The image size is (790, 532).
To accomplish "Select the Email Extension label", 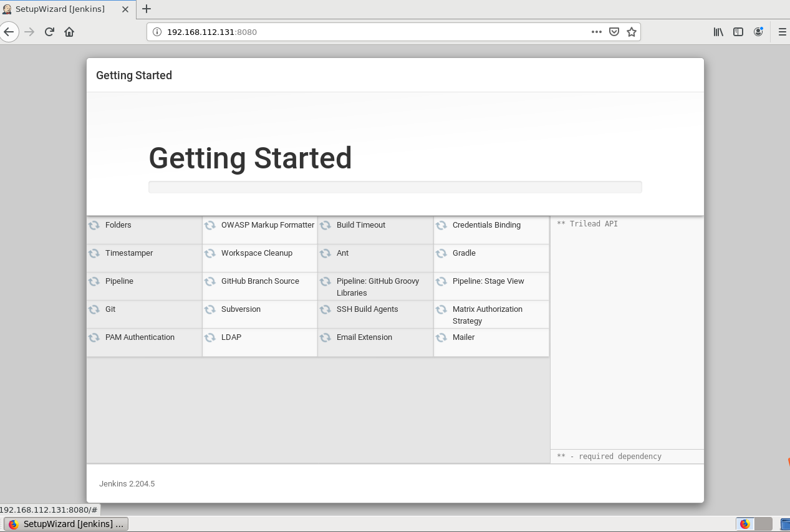I will (364, 337).
